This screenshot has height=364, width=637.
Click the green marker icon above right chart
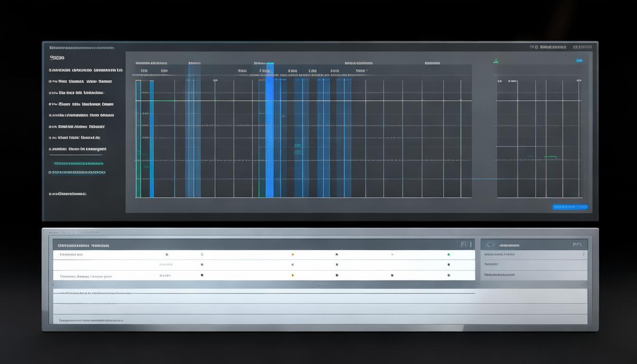(495, 61)
